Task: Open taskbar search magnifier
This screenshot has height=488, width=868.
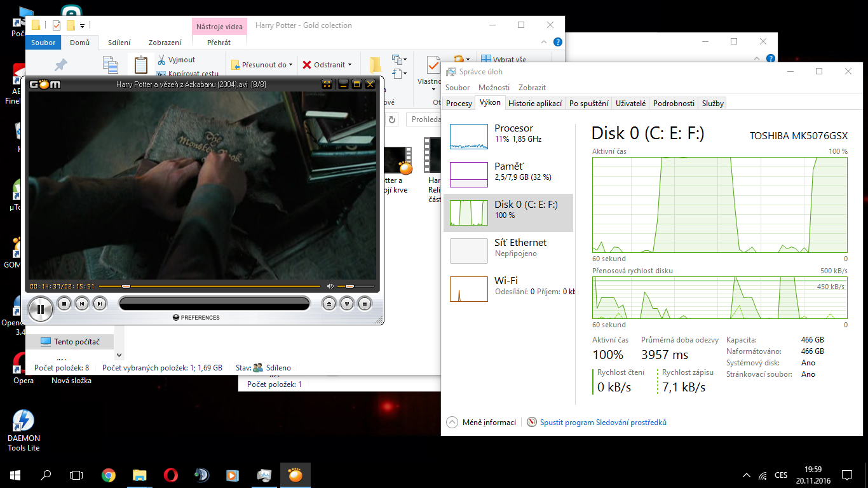Action: 46,475
